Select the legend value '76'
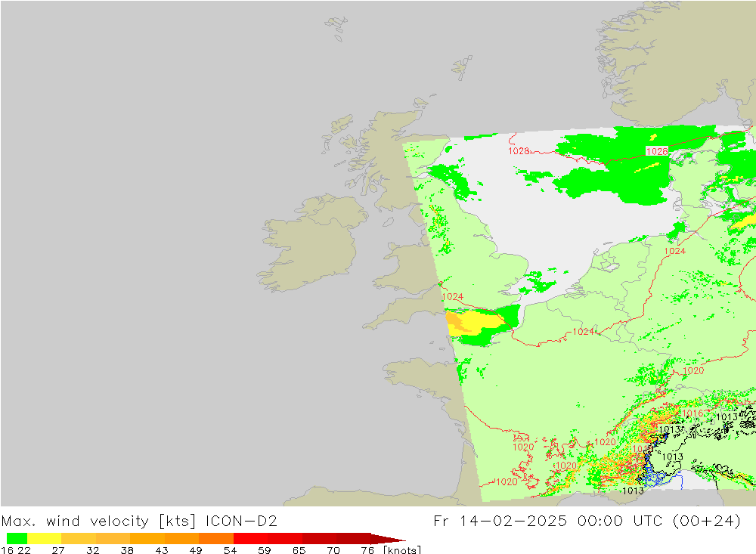Screen dimensions: 756x554 [x=367, y=550]
